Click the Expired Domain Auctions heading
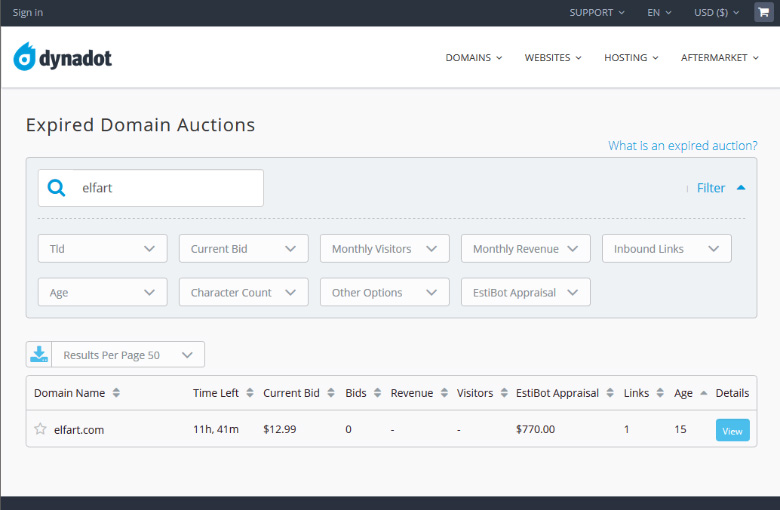 tap(140, 125)
